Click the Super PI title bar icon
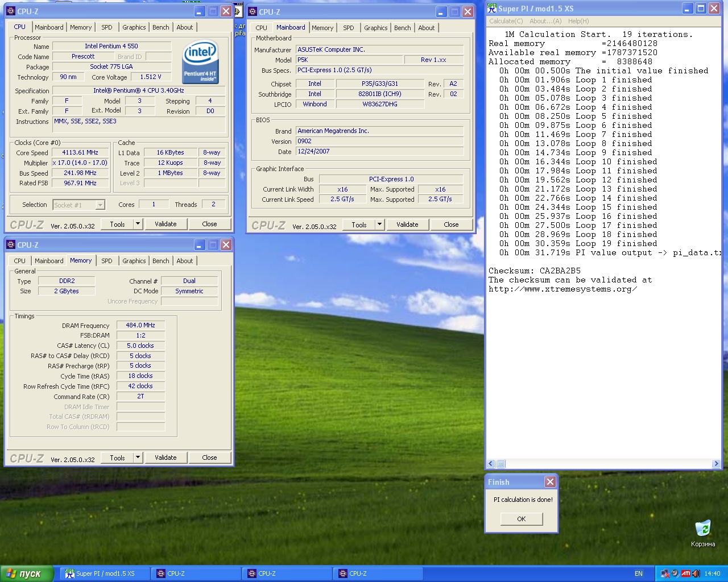Screen dimensions: 728x582 tap(492, 9)
